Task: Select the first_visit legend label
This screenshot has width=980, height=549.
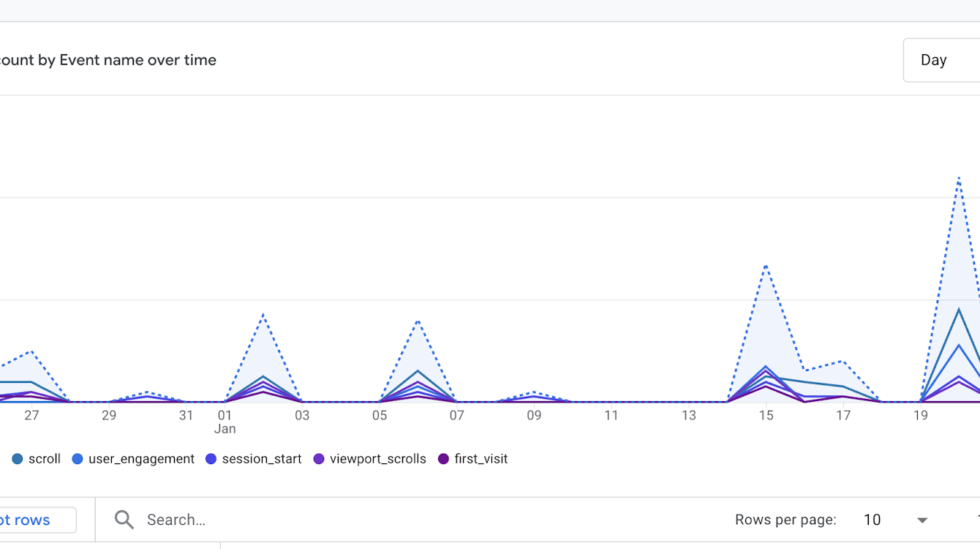Action: [x=480, y=459]
